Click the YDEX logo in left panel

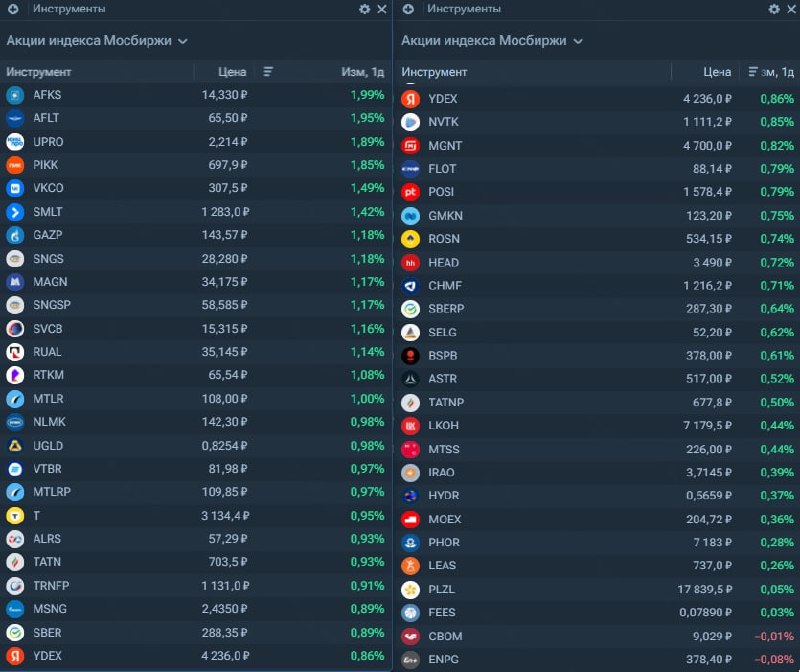[x=15, y=656]
